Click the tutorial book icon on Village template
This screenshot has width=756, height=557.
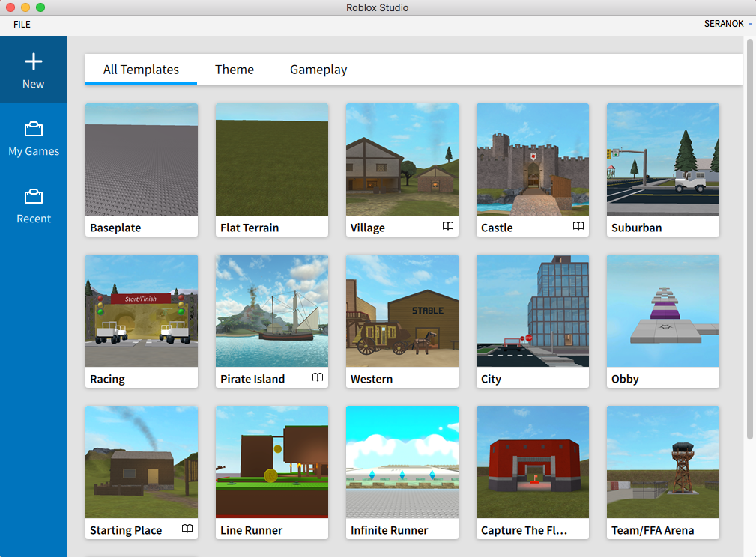[449, 226]
